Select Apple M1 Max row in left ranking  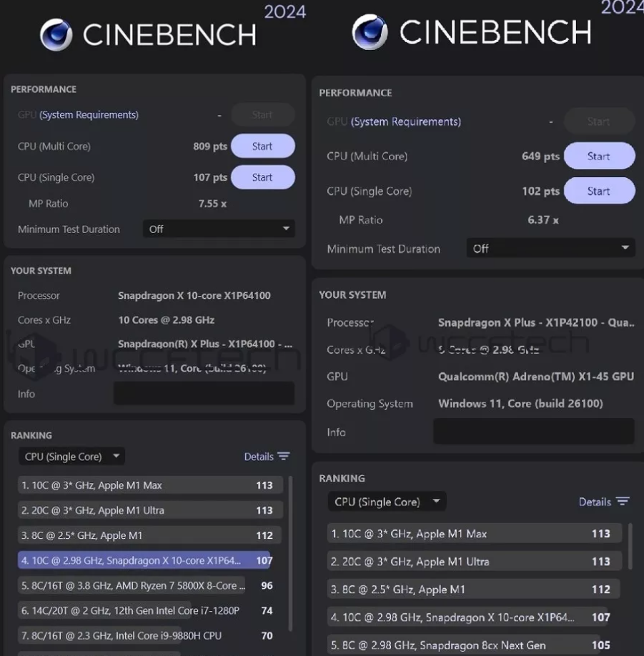(150, 485)
